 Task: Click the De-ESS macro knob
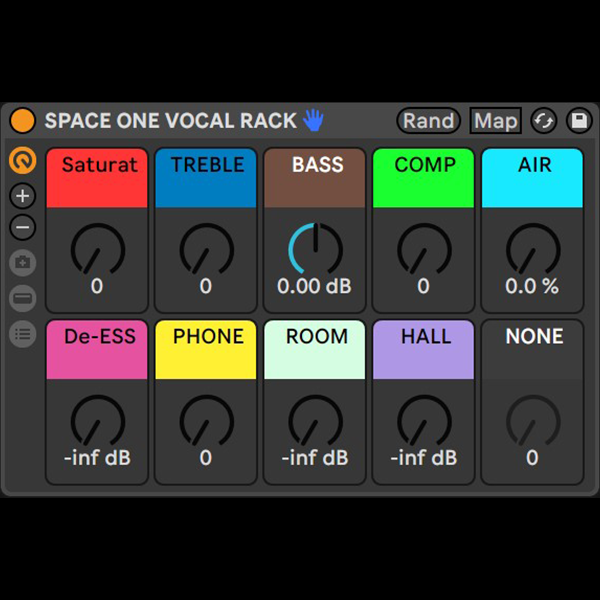point(98,421)
